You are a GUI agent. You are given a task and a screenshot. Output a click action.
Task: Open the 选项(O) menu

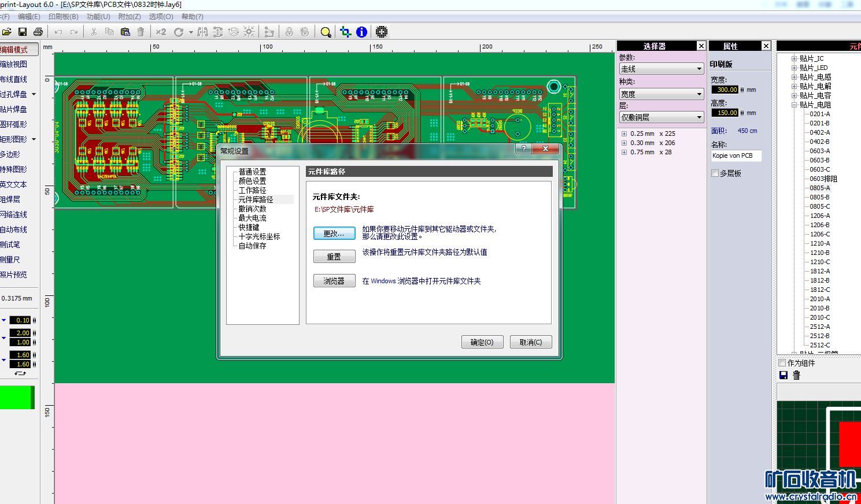coord(161,17)
